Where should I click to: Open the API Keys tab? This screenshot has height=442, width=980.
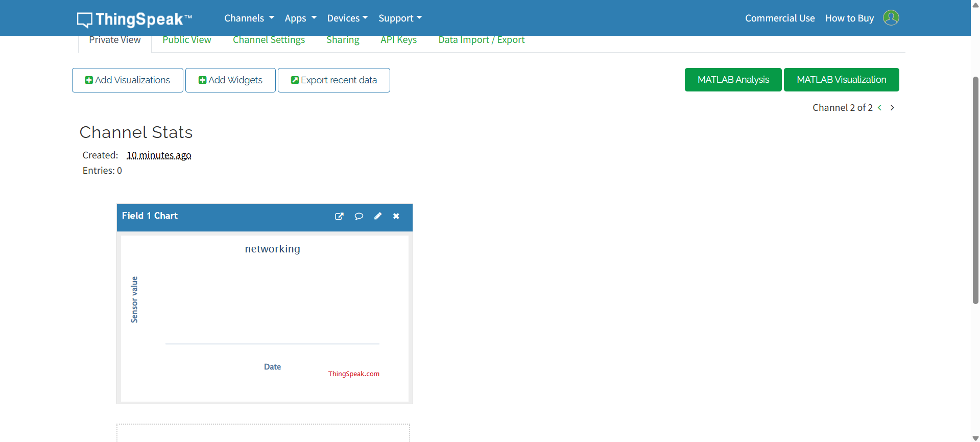point(399,40)
